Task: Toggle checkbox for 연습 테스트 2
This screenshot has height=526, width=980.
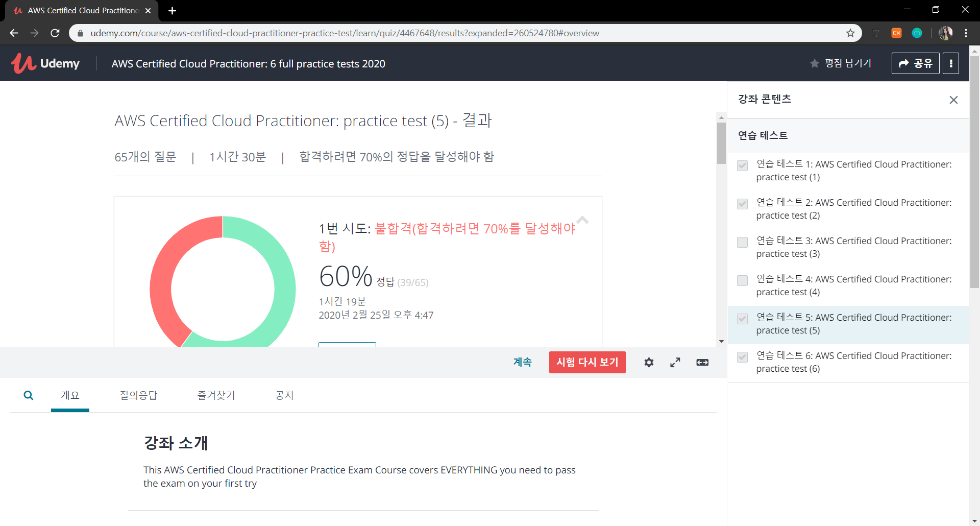Action: coord(743,204)
